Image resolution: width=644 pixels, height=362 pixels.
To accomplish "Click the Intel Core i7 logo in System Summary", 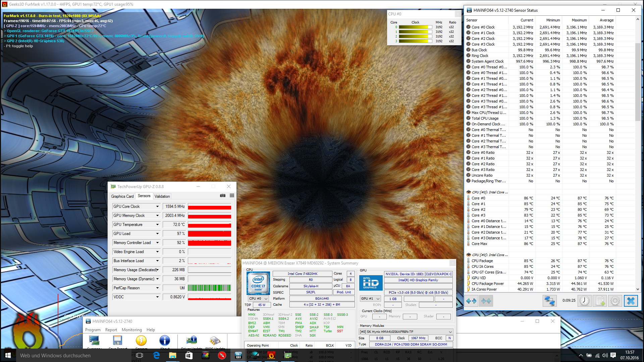I will [258, 283].
